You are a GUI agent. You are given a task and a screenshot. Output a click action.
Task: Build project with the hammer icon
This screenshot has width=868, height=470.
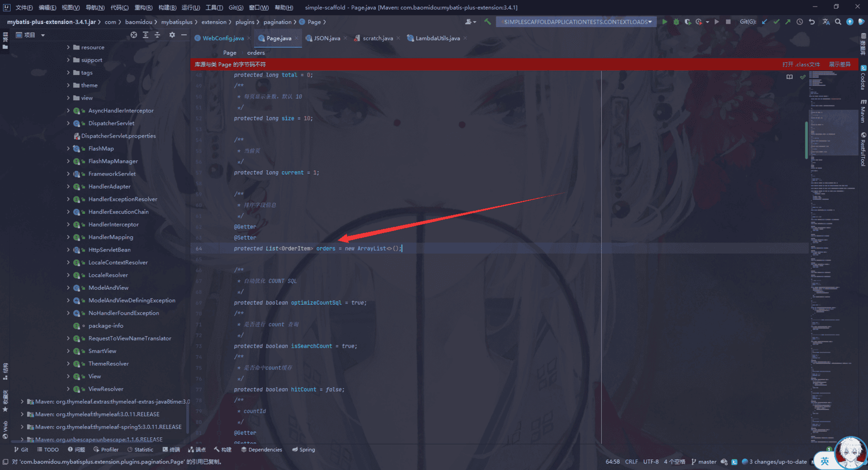pyautogui.click(x=487, y=22)
